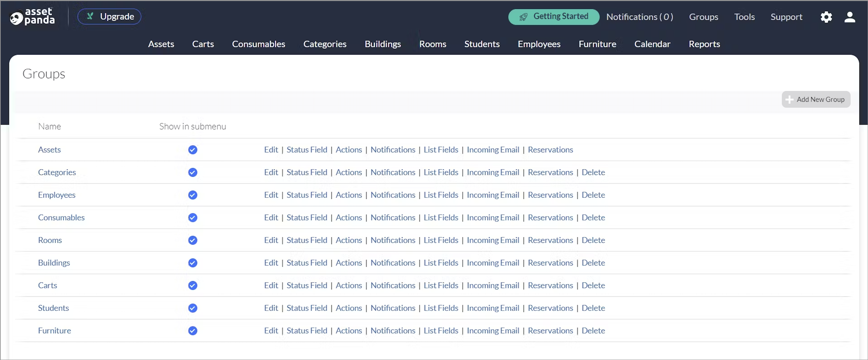Open the user profile icon
868x360 pixels.
coord(849,17)
